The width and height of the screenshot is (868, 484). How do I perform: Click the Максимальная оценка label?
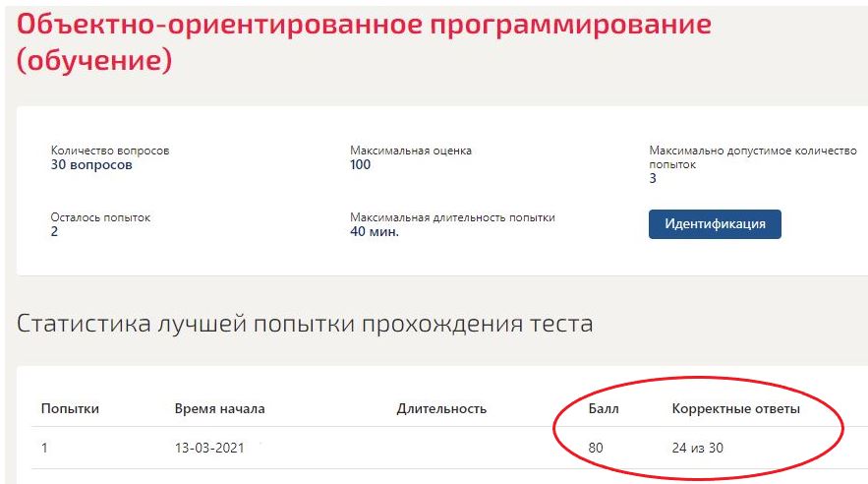coord(411,151)
